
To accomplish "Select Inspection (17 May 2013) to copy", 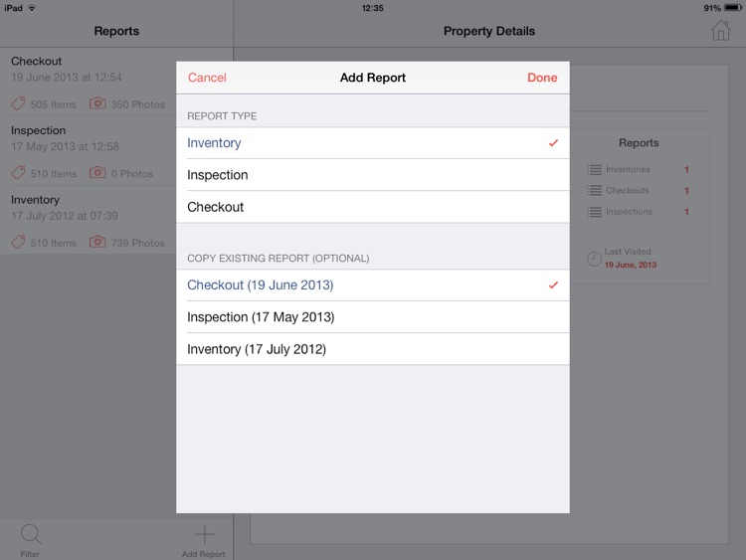I will click(x=373, y=317).
